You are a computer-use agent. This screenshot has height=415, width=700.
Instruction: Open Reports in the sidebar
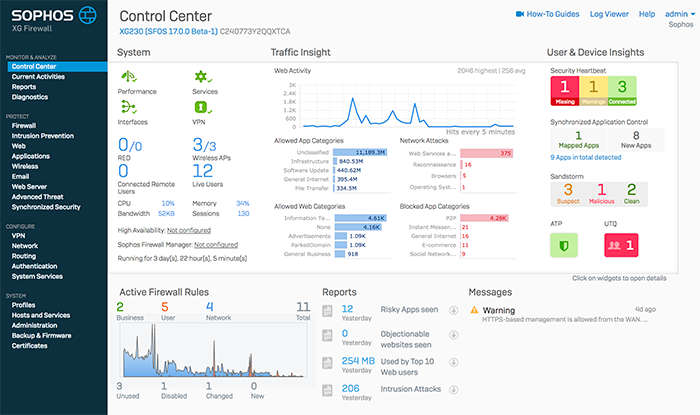(24, 87)
